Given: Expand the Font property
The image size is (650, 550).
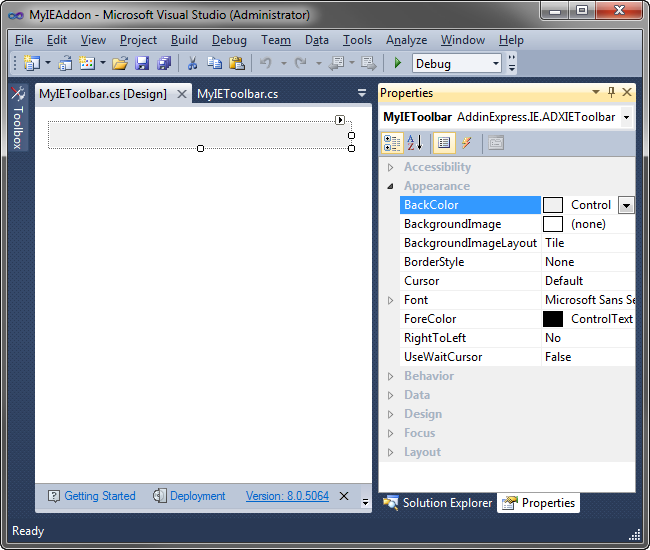Looking at the screenshot, I should 390,300.
